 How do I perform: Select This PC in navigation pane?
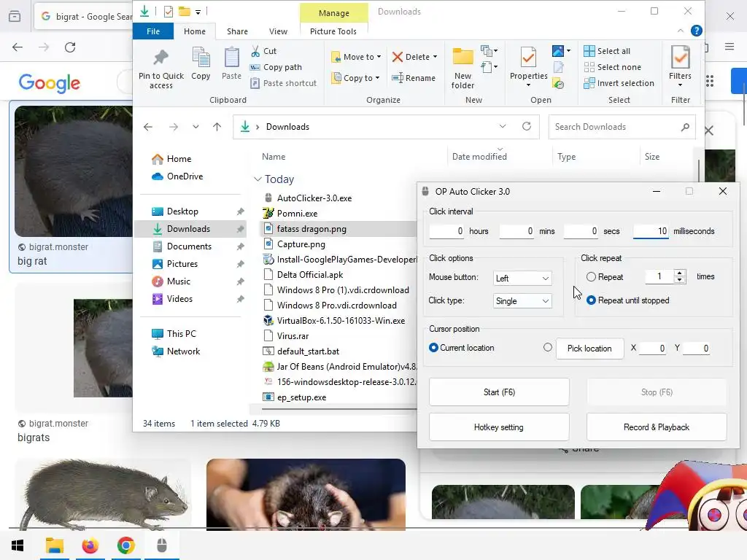point(181,334)
